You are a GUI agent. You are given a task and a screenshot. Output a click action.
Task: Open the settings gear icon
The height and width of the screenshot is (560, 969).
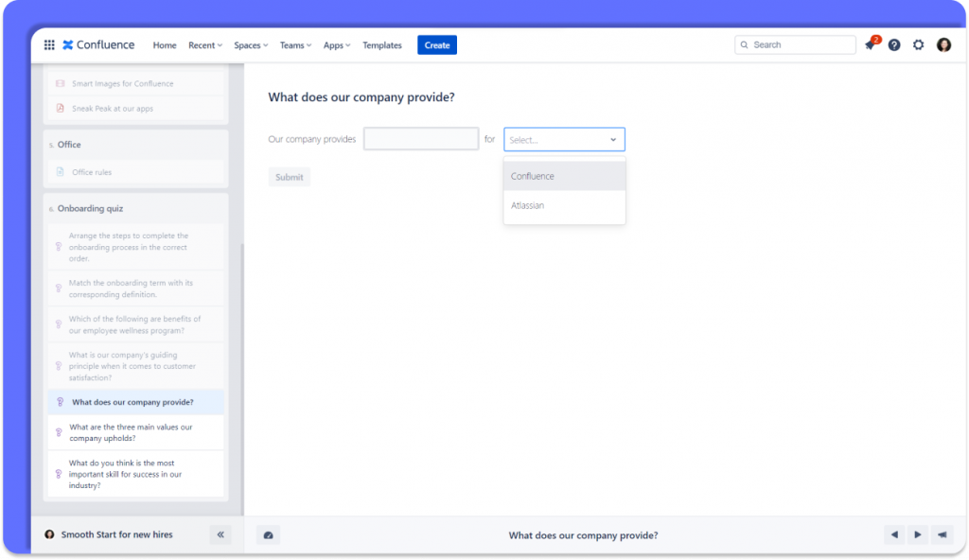(918, 45)
